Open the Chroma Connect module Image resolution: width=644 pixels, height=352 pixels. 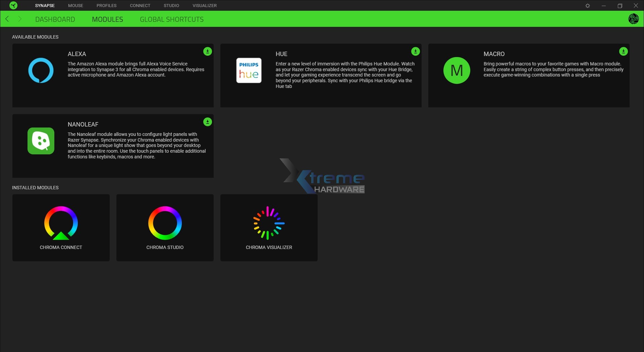coord(61,228)
